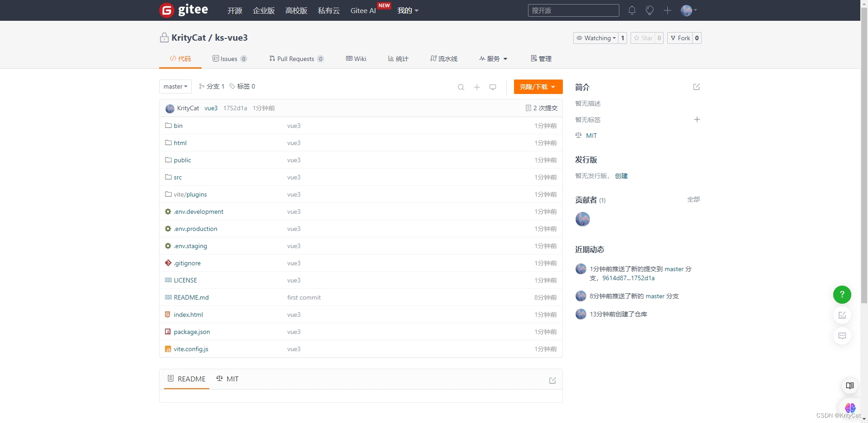Screen dimensions: 868x423
Task: Add a new file with the plus icon
Action: [477, 87]
